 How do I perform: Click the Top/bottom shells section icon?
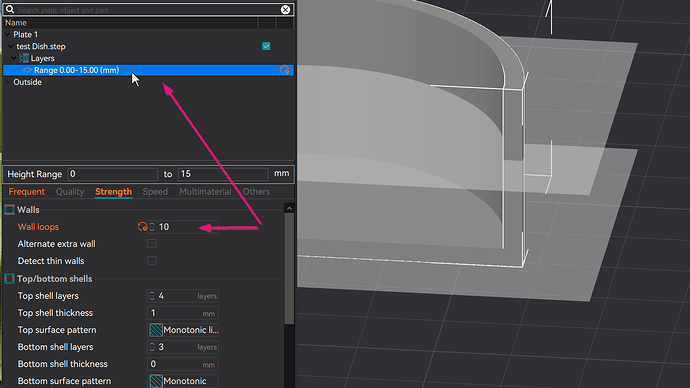click(x=9, y=279)
